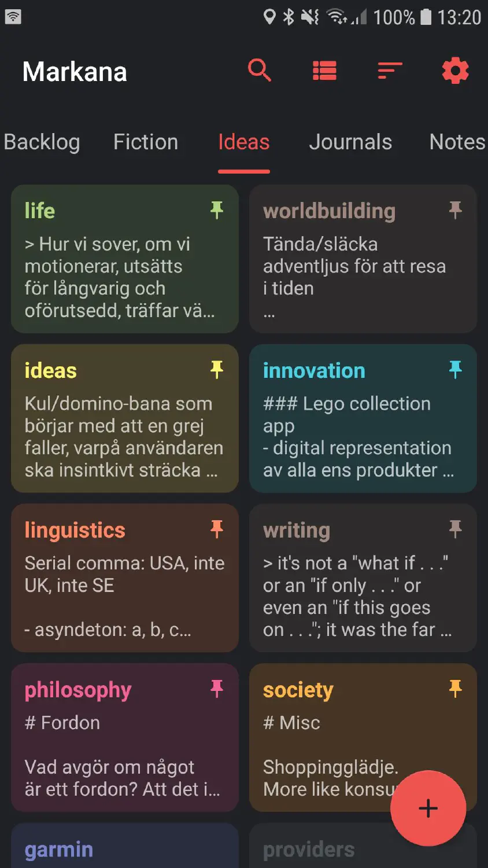Open the Lego collection app innovation note

[x=363, y=418]
